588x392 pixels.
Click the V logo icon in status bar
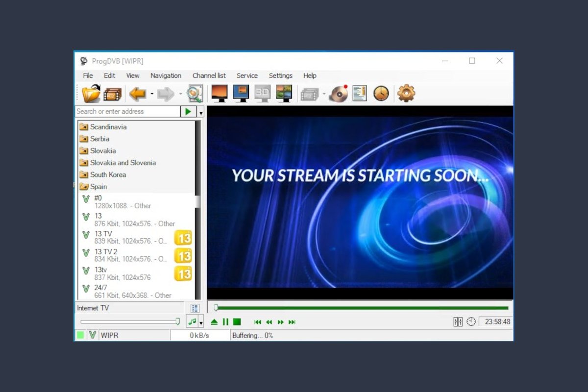pos(93,335)
